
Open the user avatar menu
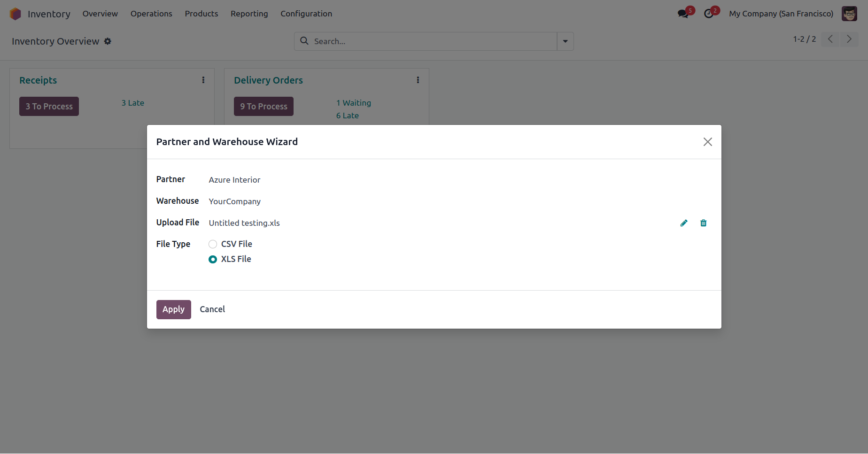[849, 14]
